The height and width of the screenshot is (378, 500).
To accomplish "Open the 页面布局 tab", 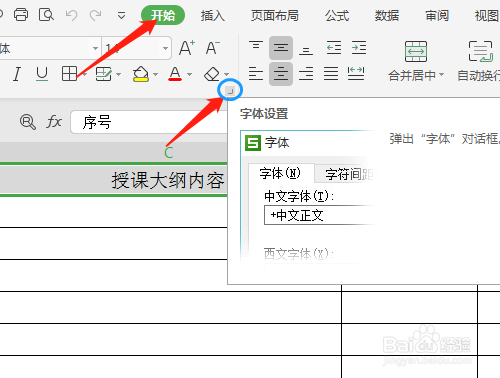I will click(x=275, y=15).
